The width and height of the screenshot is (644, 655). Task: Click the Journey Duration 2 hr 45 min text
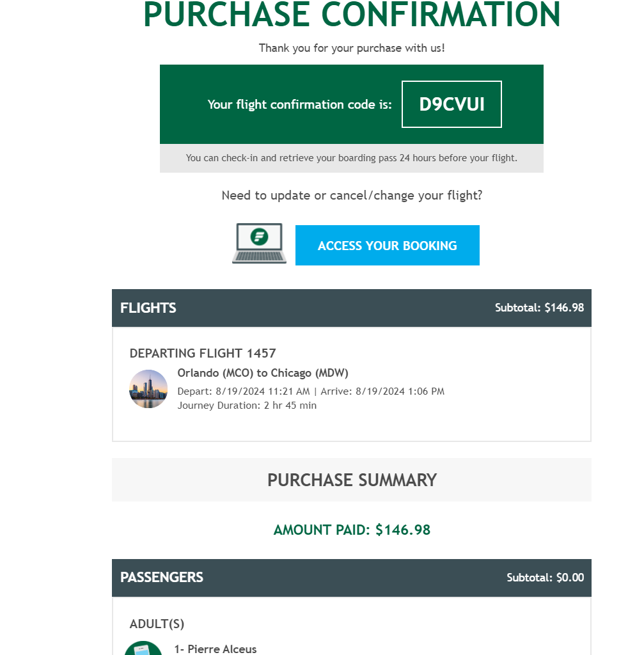pyautogui.click(x=247, y=406)
